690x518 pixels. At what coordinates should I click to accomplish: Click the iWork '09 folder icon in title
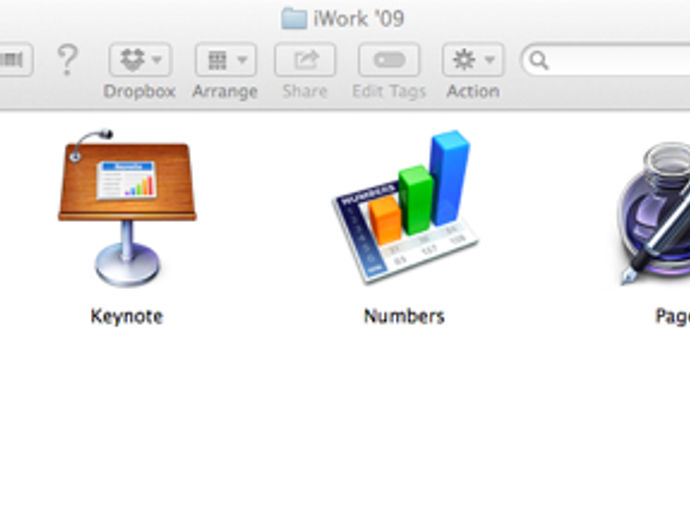294,19
